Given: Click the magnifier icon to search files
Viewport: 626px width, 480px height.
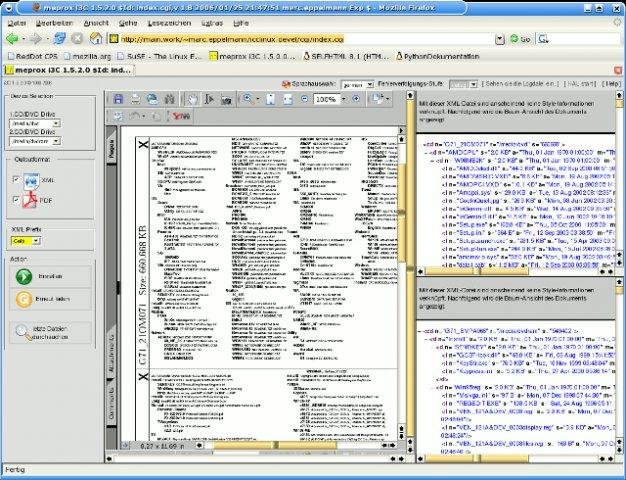Looking at the screenshot, I should pyautogui.click(x=22, y=332).
